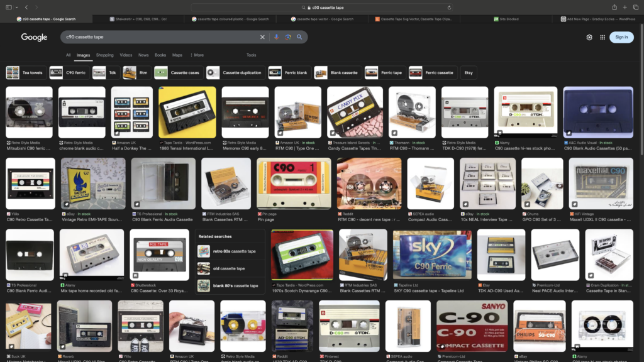The image size is (644, 362).
Task: Open the Pin page C90 cassette image
Action: click(x=294, y=184)
